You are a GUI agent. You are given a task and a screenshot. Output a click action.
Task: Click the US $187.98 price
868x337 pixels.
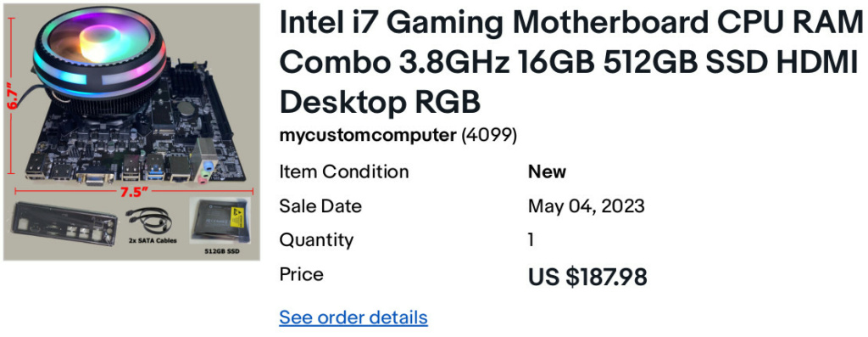[587, 277]
